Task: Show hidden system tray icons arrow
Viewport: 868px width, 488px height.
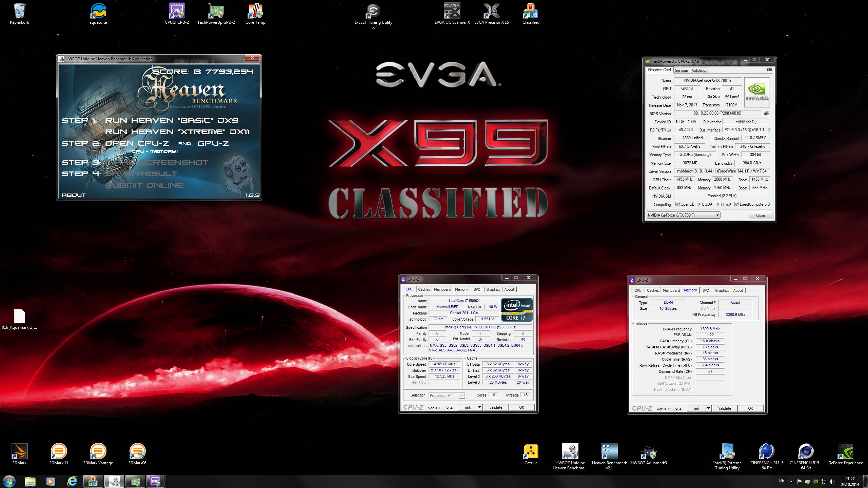Action: [791, 481]
